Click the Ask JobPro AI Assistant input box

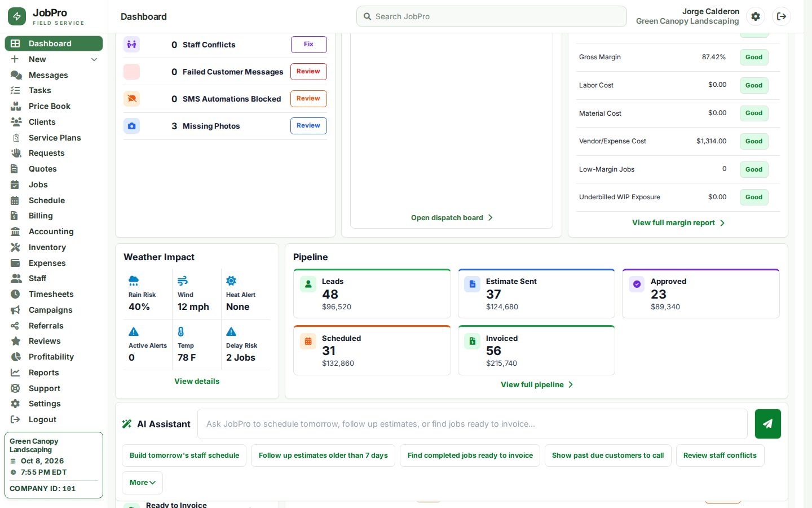click(x=473, y=424)
